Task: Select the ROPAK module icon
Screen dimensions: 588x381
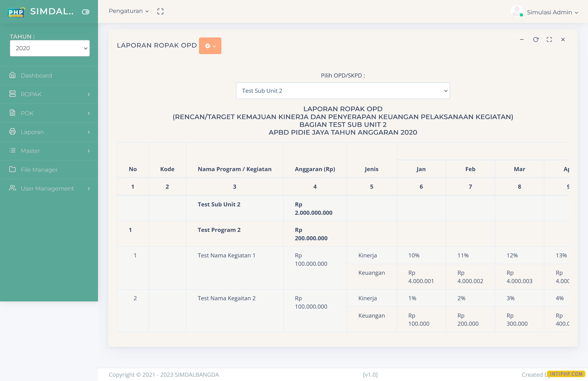Action: click(x=13, y=94)
